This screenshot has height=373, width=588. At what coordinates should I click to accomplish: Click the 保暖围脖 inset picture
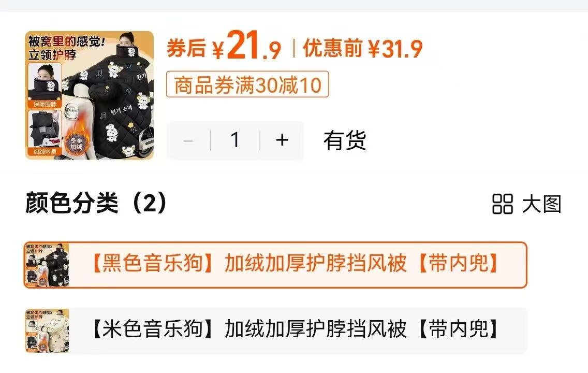tap(45, 85)
